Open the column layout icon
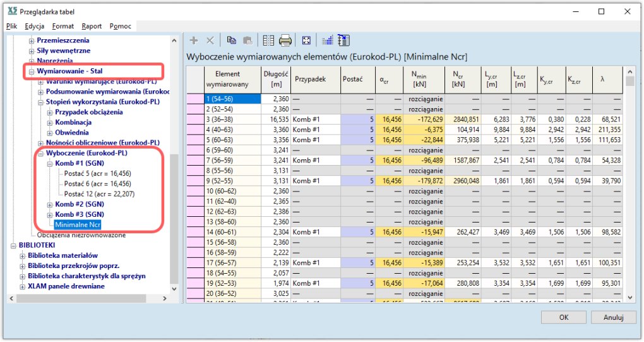 pos(268,40)
